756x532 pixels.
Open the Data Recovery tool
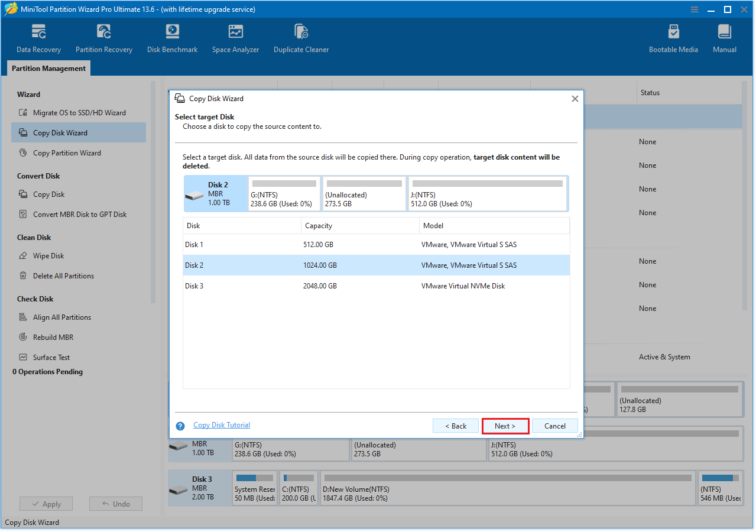[38, 39]
